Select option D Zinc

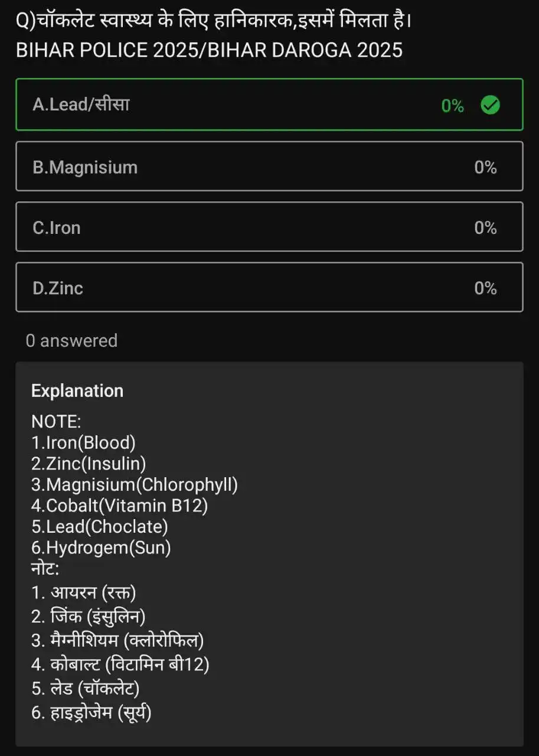tap(269, 287)
